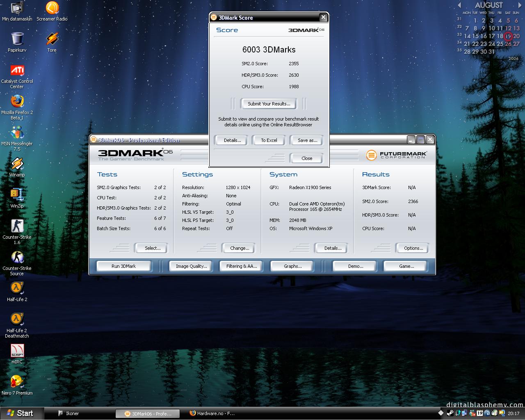Open mIRC desktop icon
Image resolution: width=525 pixels, height=420 pixels.
(x=17, y=354)
